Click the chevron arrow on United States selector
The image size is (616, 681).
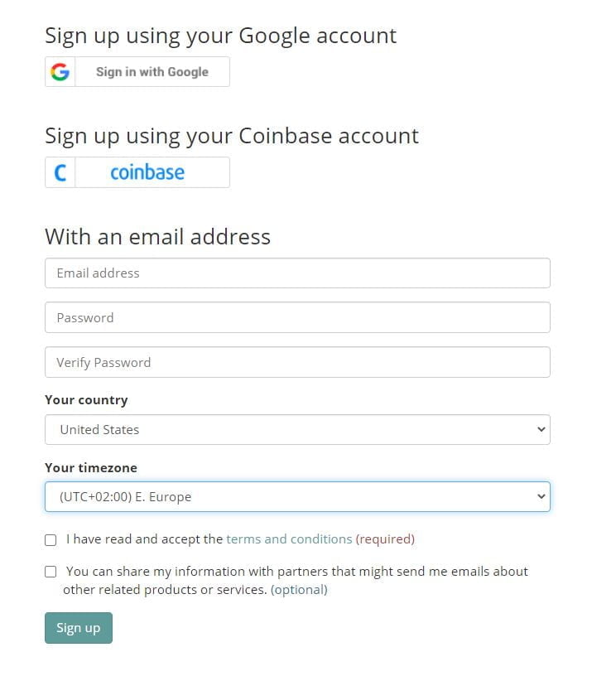tap(541, 429)
